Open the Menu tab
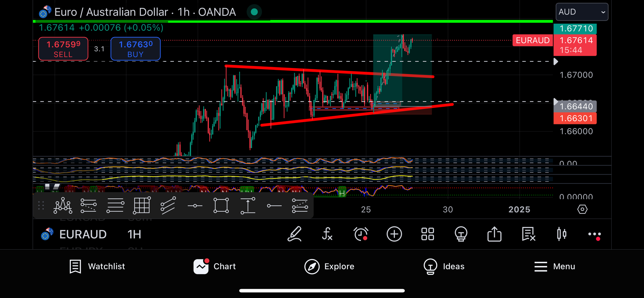Viewport: 644px width, 298px height. coord(555,267)
